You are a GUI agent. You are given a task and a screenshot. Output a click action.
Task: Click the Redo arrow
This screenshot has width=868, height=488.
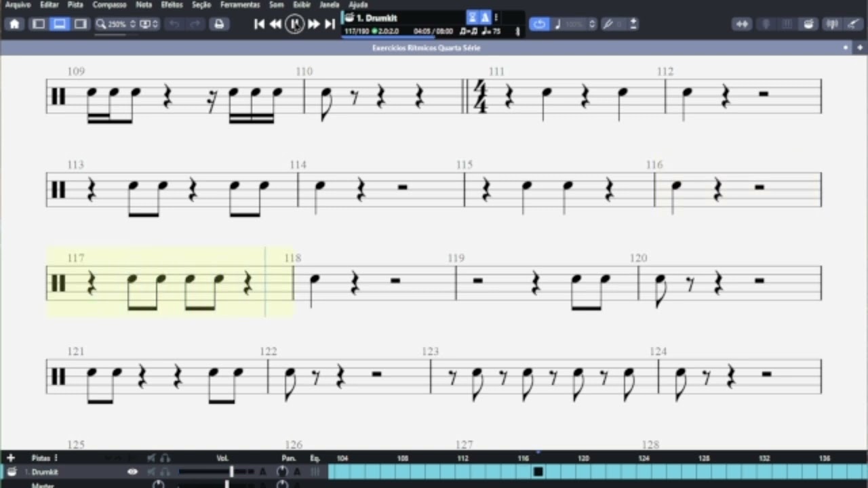pos(195,24)
